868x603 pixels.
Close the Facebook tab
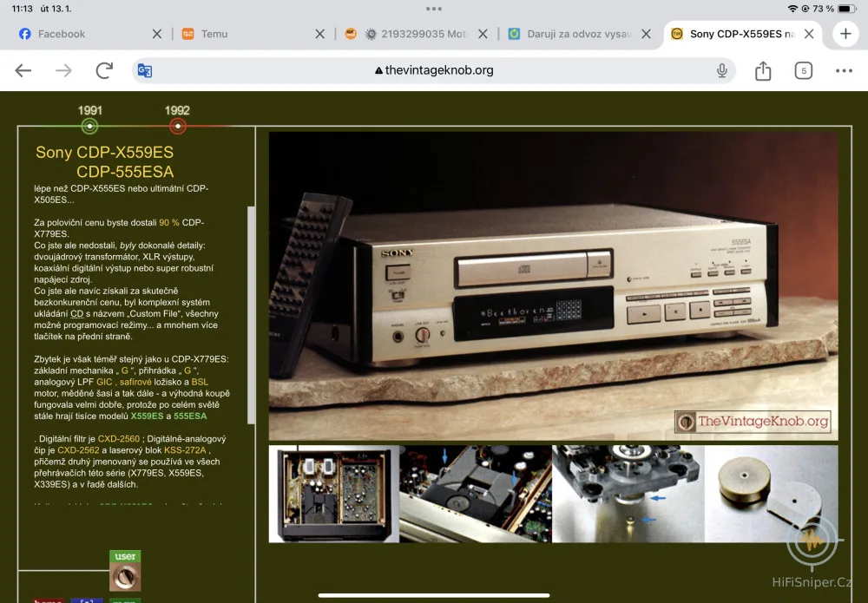[157, 34]
